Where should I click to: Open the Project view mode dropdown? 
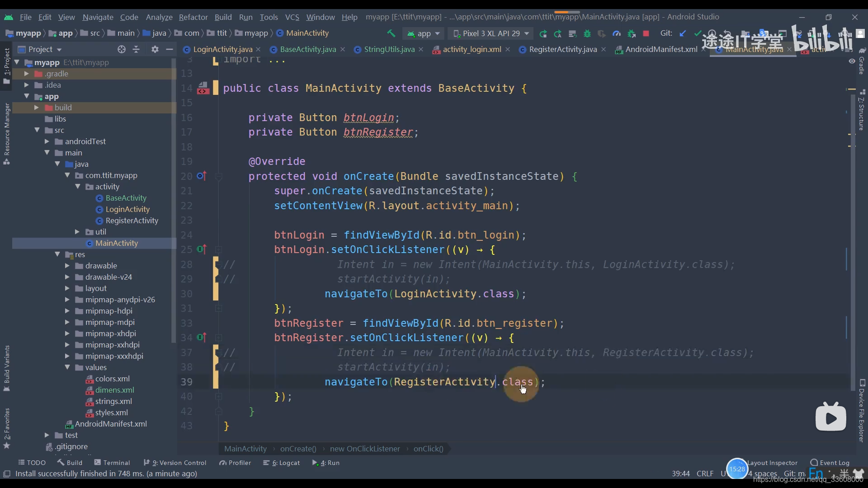(39, 49)
